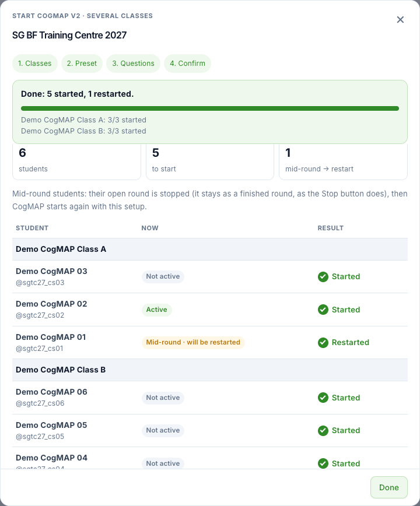Click 'Demo CogMAP Class A: 3/3 started' line
Image resolution: width=420 pixels, height=506 pixels.
tap(83, 120)
